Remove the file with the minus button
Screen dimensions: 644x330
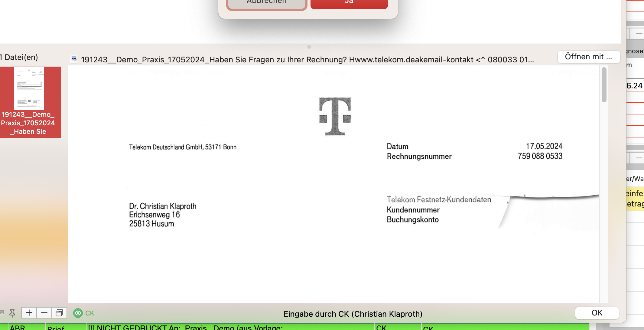[44, 313]
